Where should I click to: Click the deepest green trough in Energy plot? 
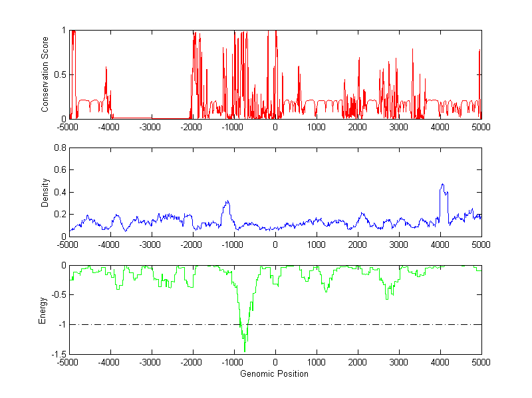pyautogui.click(x=245, y=349)
